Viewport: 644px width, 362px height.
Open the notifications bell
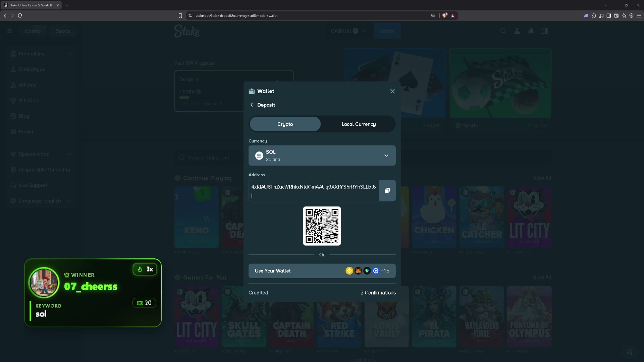point(531,31)
